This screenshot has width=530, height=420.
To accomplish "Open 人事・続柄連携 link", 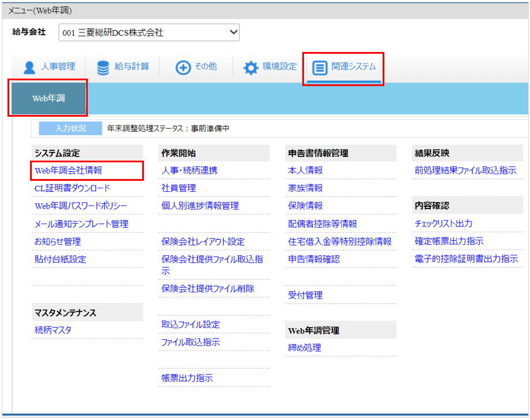I will tap(190, 170).
